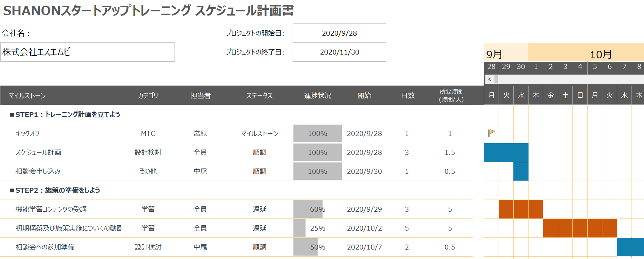Click the start date 2020/10/2 cell
The image size is (644, 259).
[364, 228]
